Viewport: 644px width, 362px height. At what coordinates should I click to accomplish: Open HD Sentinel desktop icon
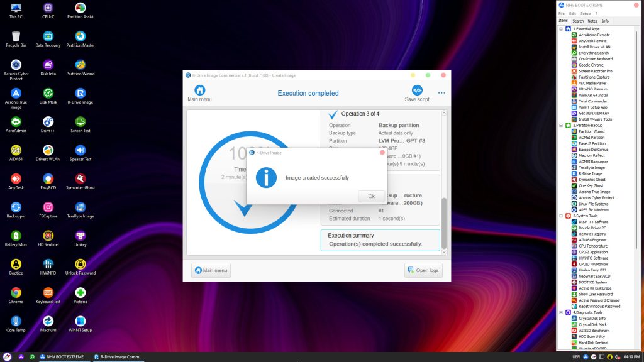48,238
